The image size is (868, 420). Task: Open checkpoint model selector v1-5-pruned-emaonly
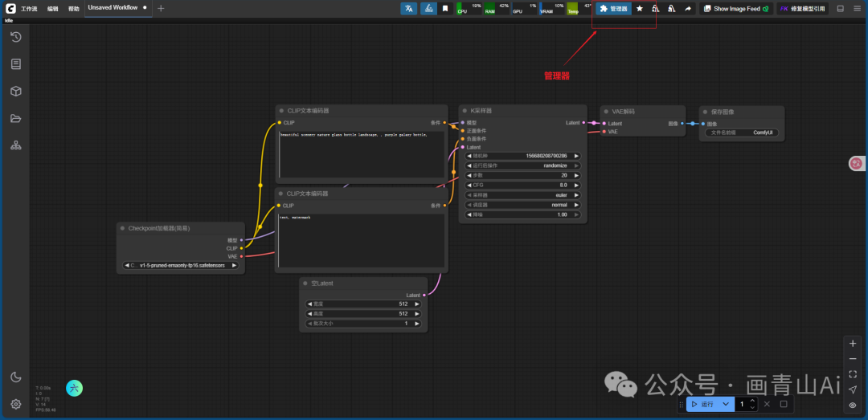(181, 265)
